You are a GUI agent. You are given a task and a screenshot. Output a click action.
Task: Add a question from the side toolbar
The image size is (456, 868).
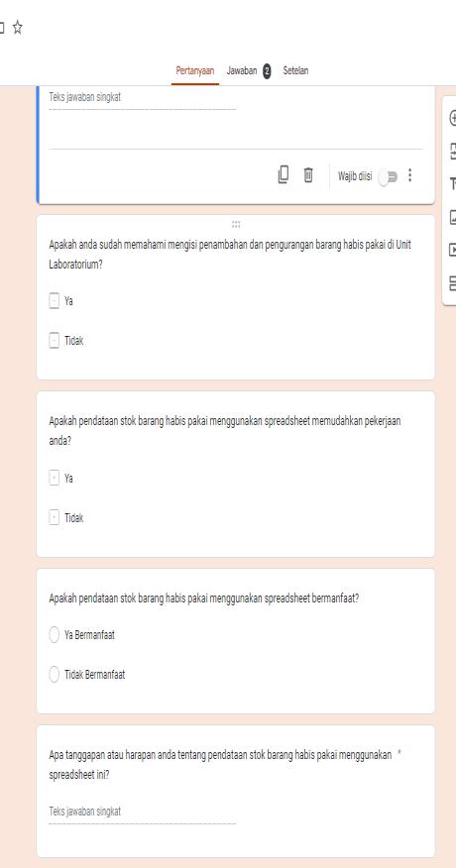pos(452,118)
